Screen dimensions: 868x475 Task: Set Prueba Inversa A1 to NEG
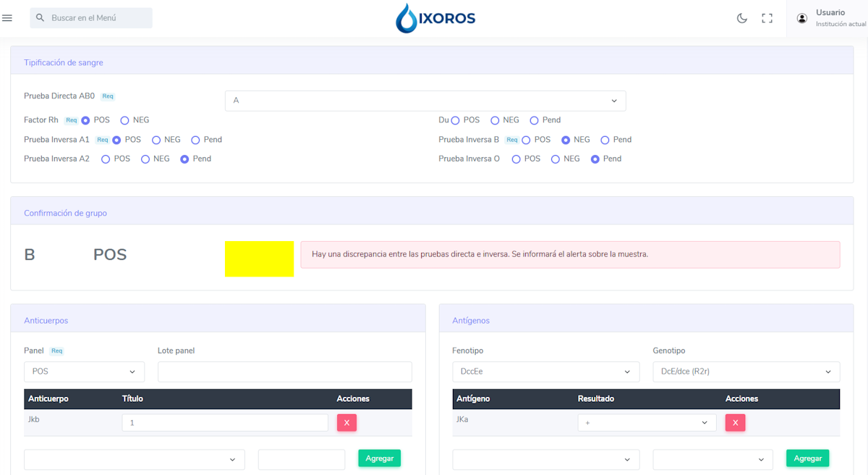(156, 140)
